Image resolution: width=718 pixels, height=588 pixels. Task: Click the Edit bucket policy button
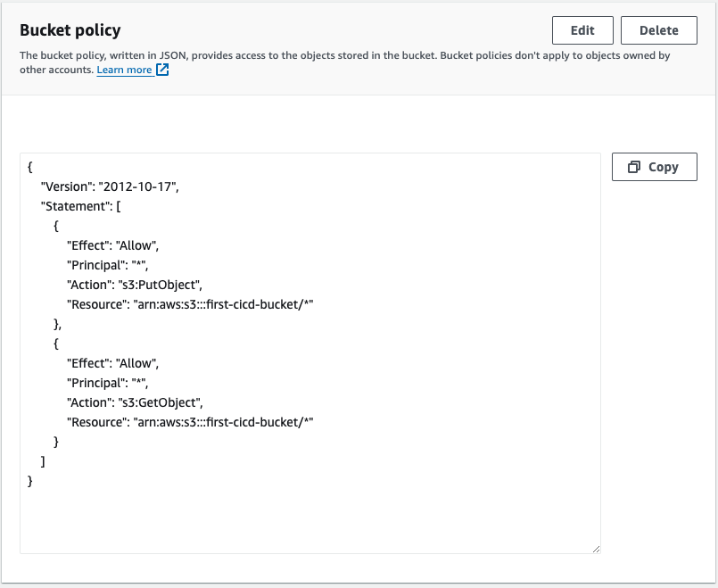coord(582,30)
